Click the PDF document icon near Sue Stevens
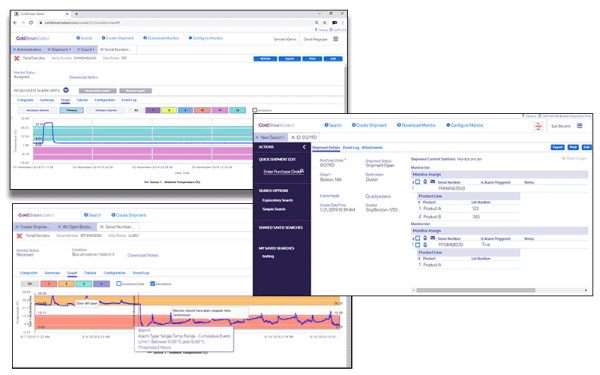This screenshot has height=375, width=600. pos(538,126)
